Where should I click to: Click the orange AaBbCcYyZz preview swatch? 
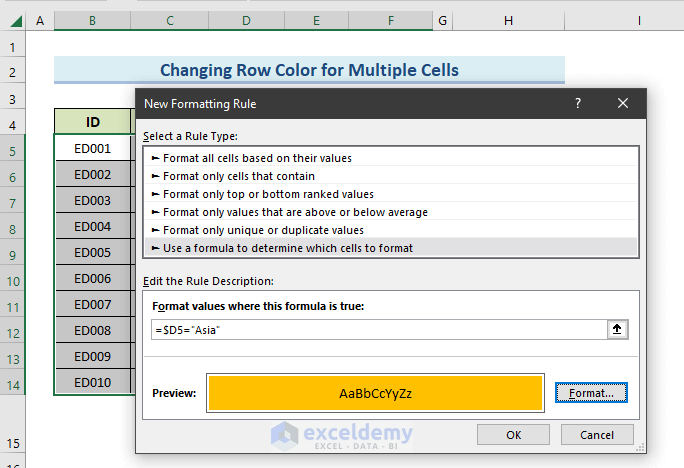click(375, 393)
